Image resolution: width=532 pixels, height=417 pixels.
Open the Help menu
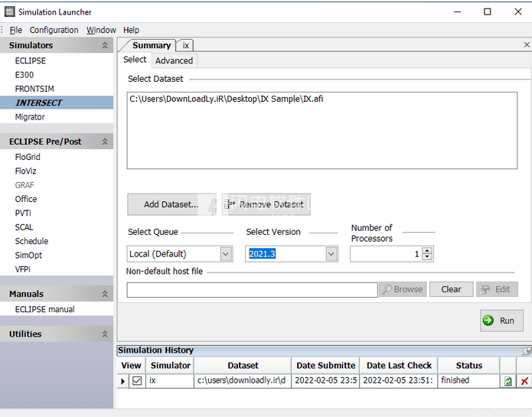[x=131, y=30]
